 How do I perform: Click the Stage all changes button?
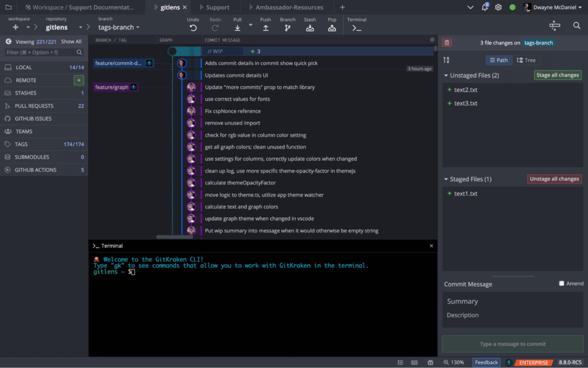(557, 75)
